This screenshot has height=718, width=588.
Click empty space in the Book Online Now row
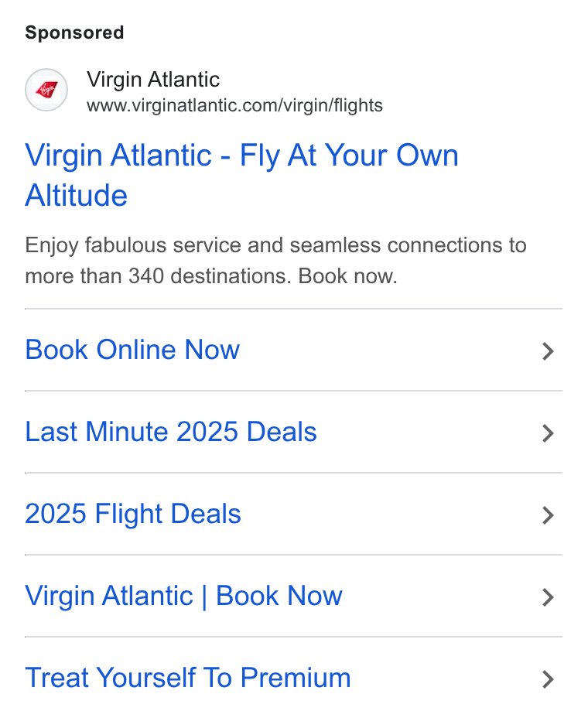click(x=389, y=350)
